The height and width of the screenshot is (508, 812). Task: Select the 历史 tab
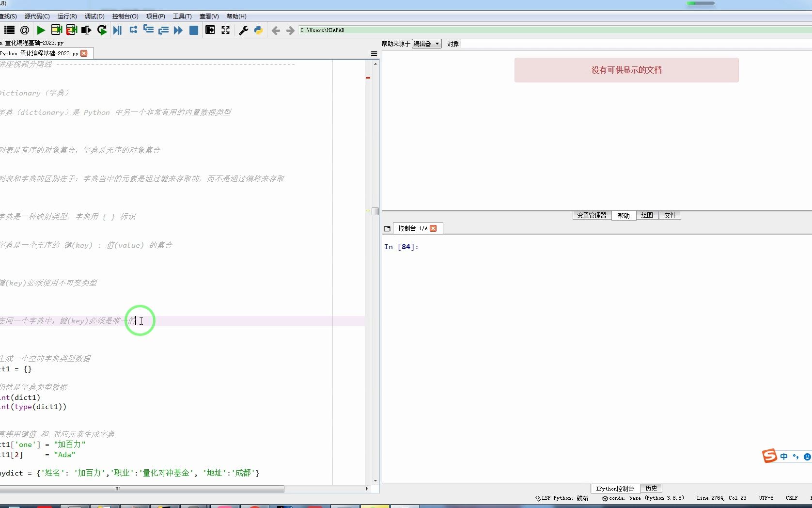coord(651,489)
